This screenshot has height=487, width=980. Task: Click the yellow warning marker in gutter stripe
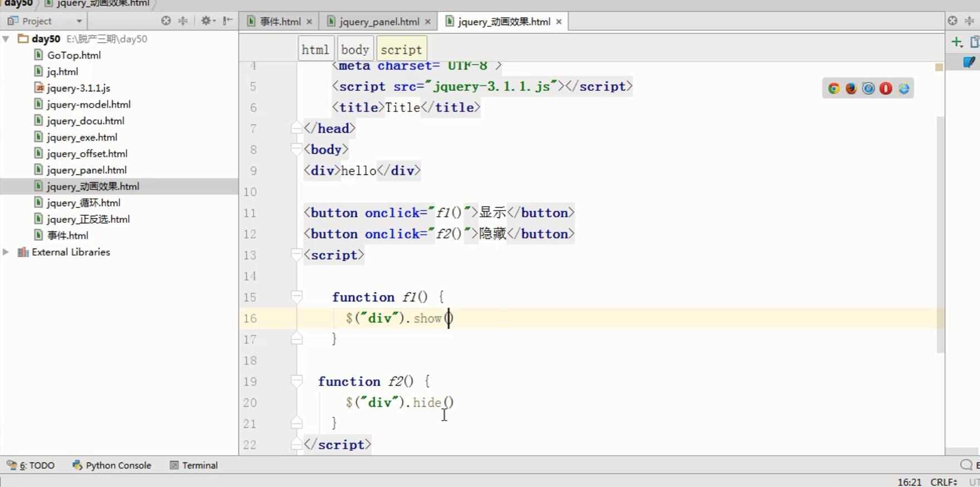pyautogui.click(x=939, y=67)
